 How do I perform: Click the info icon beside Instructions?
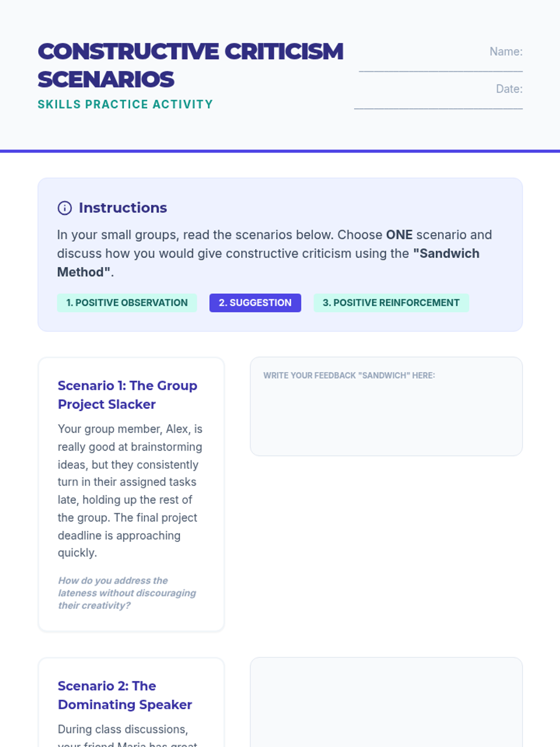[x=64, y=208]
